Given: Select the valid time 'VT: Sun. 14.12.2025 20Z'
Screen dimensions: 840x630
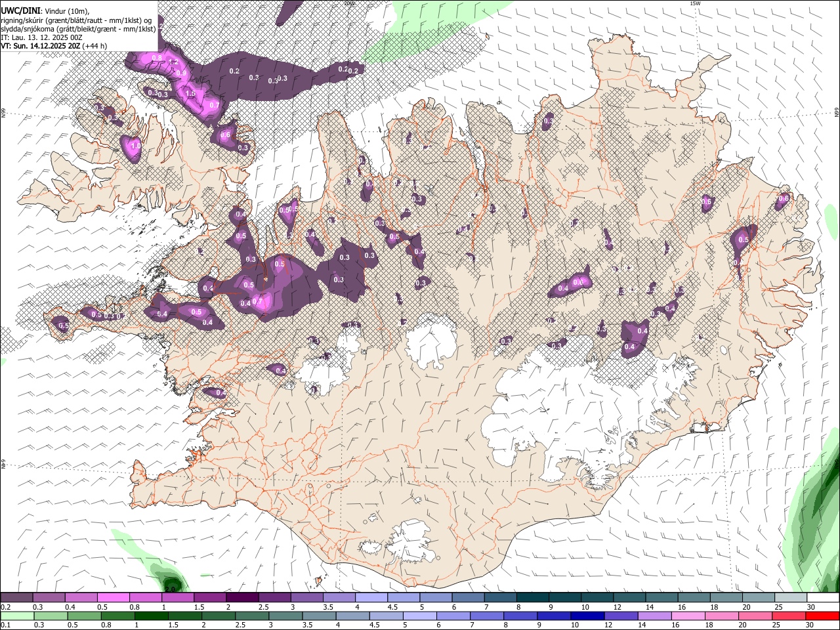Looking at the screenshot, I should pos(40,46).
